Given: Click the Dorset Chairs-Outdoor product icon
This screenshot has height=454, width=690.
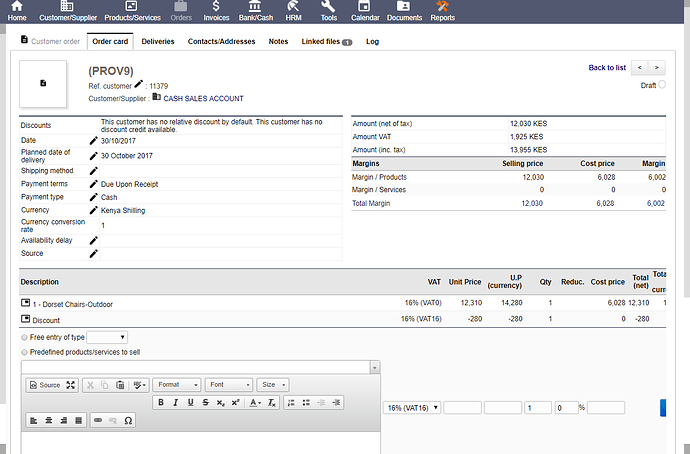Looking at the screenshot, I should (26, 303).
